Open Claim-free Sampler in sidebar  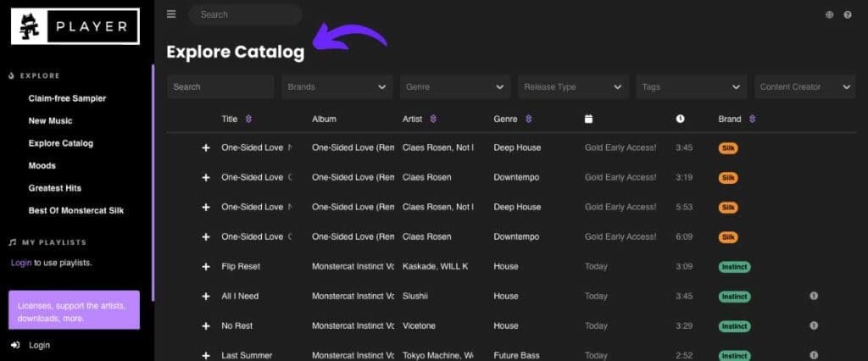pos(67,98)
